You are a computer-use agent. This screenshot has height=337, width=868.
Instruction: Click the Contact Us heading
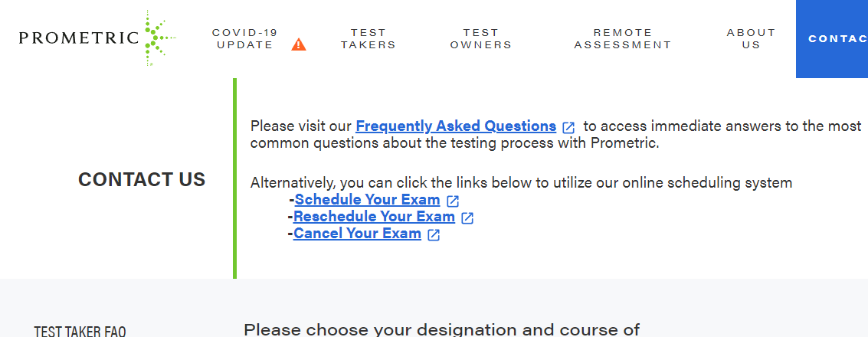click(142, 179)
